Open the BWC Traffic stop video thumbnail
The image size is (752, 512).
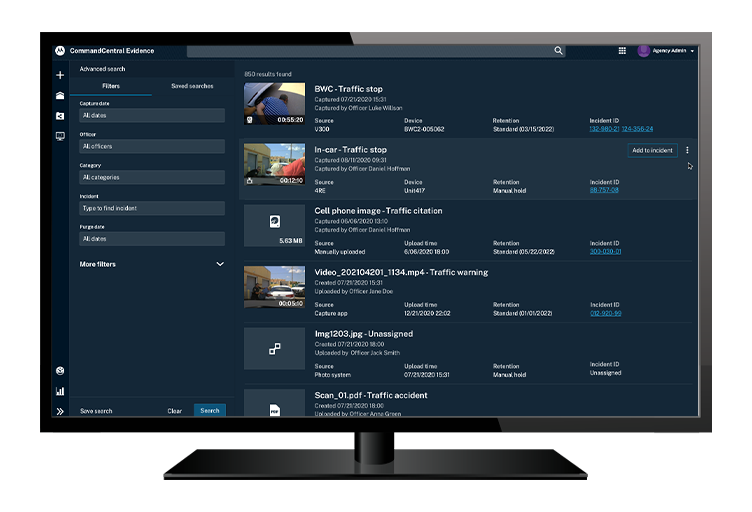(274, 103)
